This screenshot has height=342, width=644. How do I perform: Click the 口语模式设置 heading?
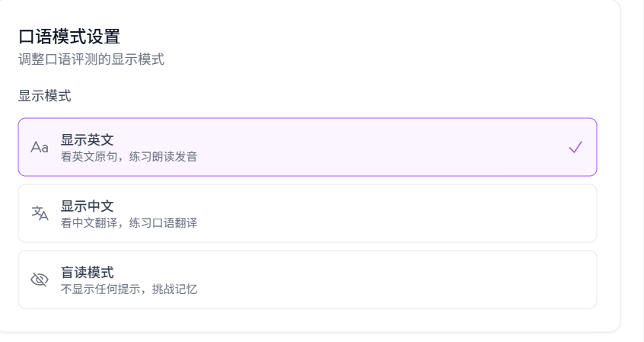pyautogui.click(x=69, y=37)
